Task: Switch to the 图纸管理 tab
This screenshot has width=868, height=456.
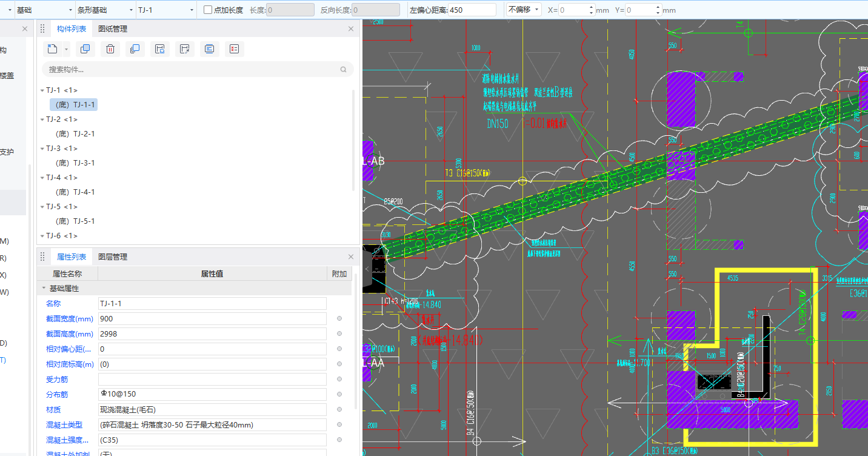Action: 113,29
